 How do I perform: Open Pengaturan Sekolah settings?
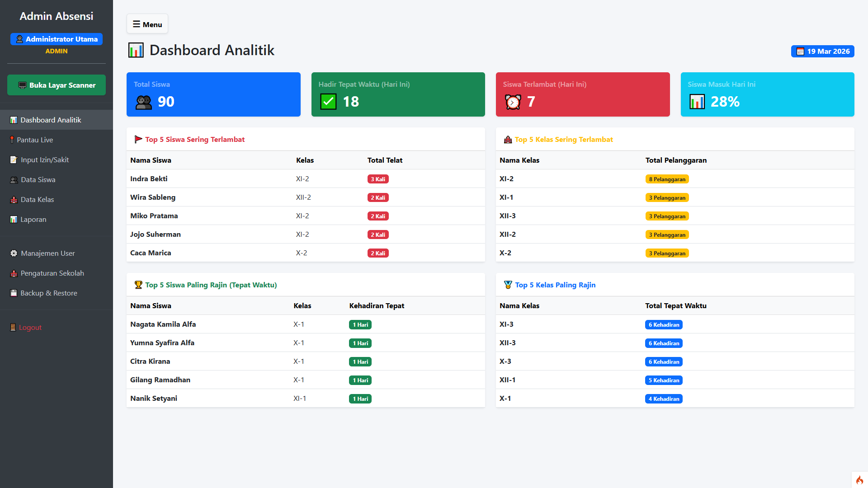coord(52,273)
